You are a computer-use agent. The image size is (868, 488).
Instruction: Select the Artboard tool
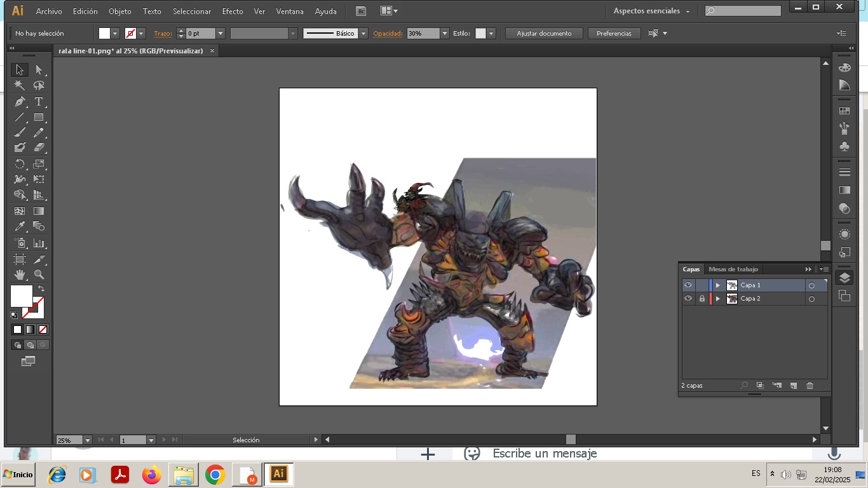pos(20,259)
